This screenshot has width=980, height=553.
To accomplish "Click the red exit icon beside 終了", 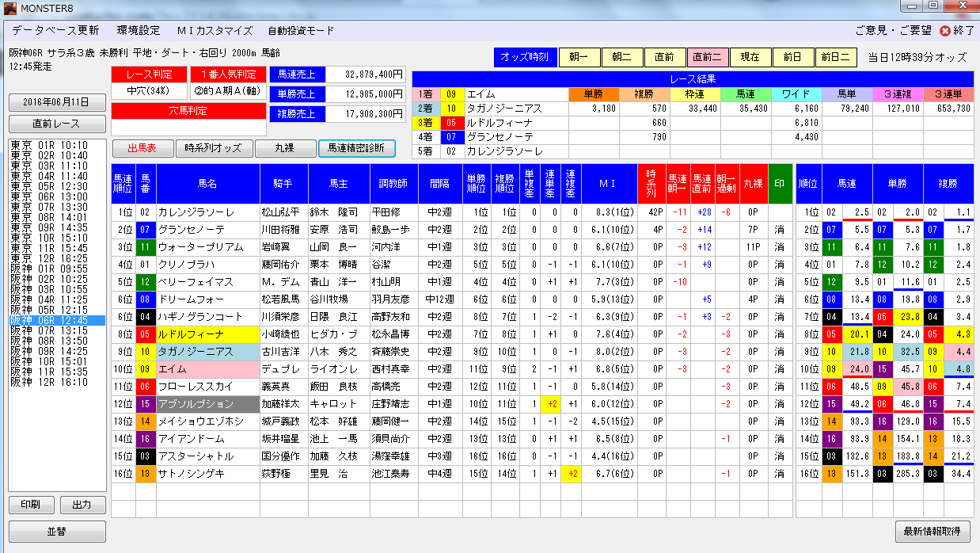I will (x=944, y=31).
